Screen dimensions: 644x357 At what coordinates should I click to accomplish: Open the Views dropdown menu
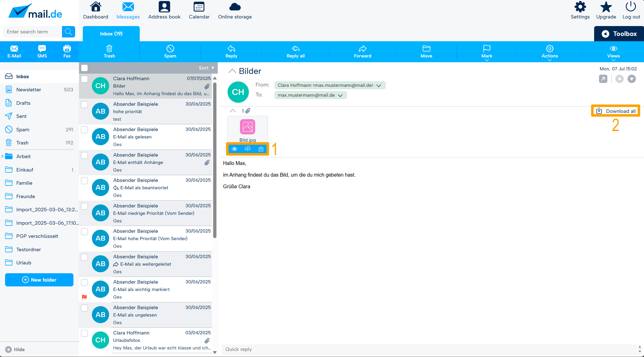coord(613,52)
